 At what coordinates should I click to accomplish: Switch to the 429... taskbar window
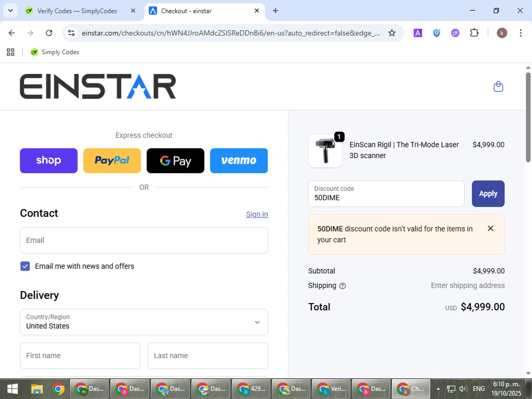coord(251,389)
